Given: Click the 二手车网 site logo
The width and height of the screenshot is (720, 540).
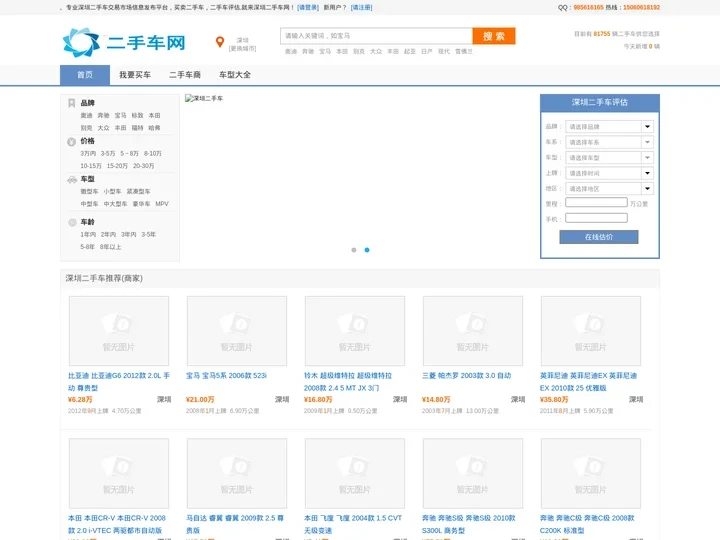Looking at the screenshot, I should tap(124, 43).
